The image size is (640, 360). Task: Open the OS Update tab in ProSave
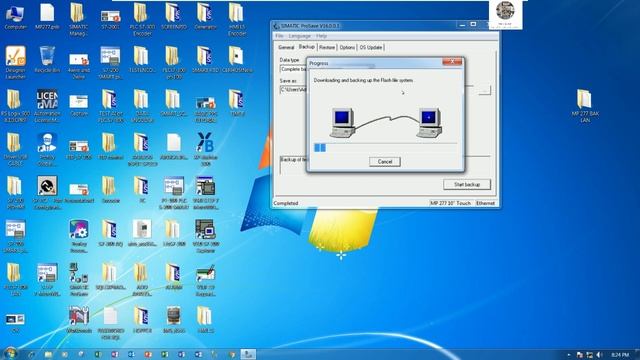[371, 47]
